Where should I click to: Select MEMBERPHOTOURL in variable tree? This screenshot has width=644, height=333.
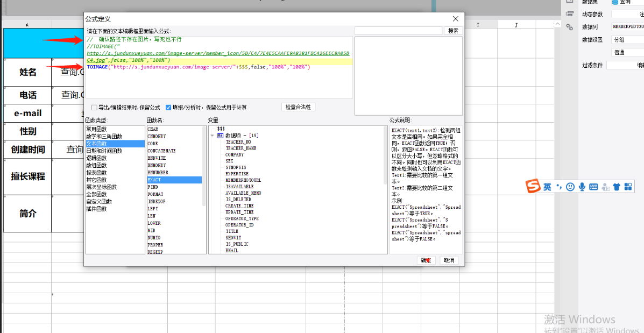(x=243, y=180)
